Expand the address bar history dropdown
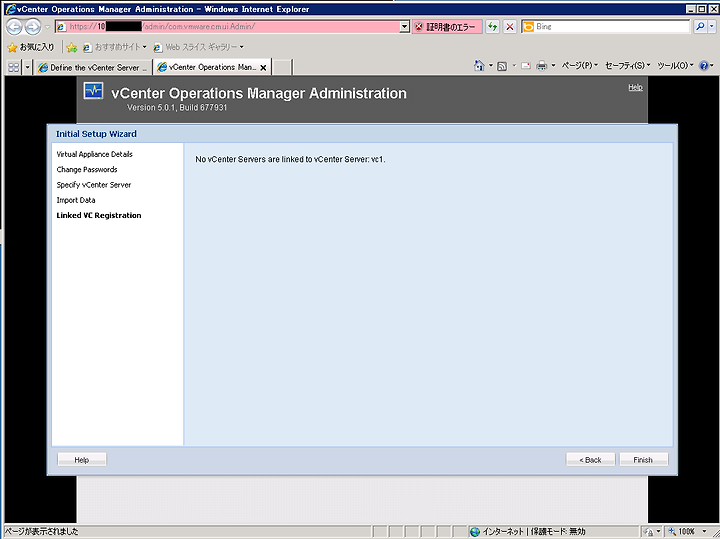Viewport: 720px width, 539px height. [x=404, y=27]
